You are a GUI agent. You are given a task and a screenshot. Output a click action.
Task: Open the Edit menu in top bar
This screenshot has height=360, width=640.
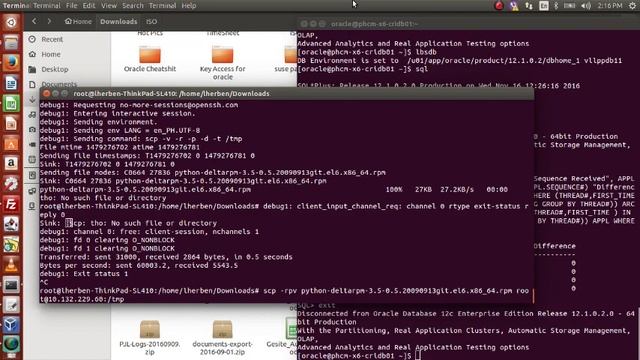click(x=89, y=6)
